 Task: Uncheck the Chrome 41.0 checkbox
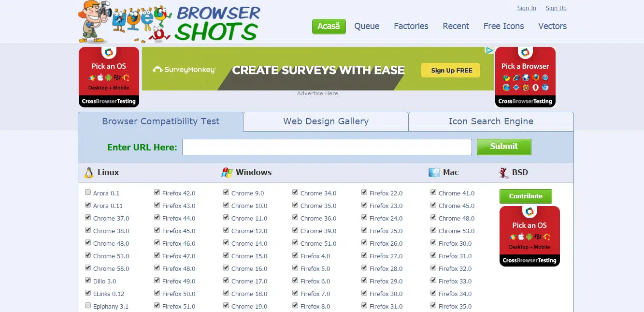(x=433, y=193)
